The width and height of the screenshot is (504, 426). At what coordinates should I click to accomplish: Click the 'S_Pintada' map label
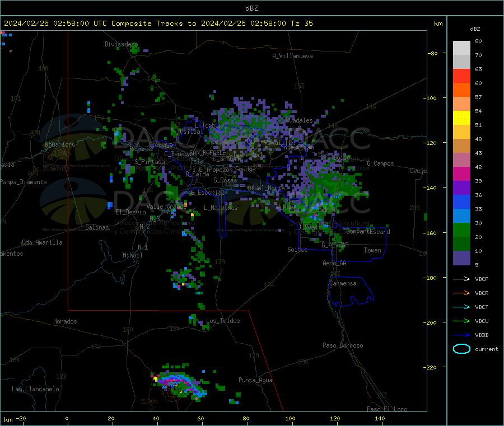(x=150, y=162)
